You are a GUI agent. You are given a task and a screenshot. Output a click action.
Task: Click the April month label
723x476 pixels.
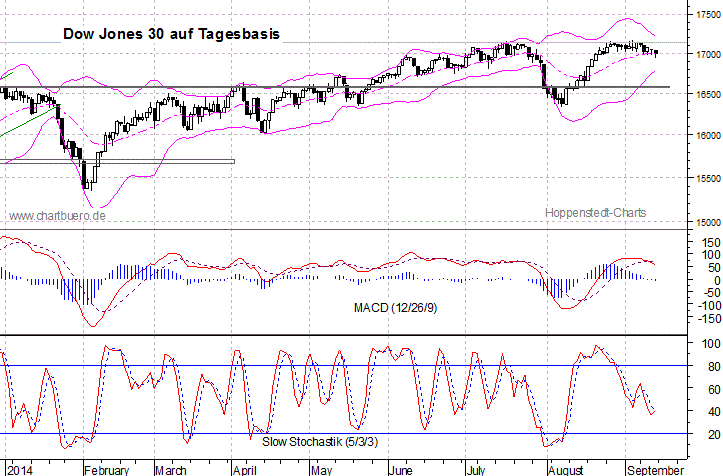click(x=244, y=470)
